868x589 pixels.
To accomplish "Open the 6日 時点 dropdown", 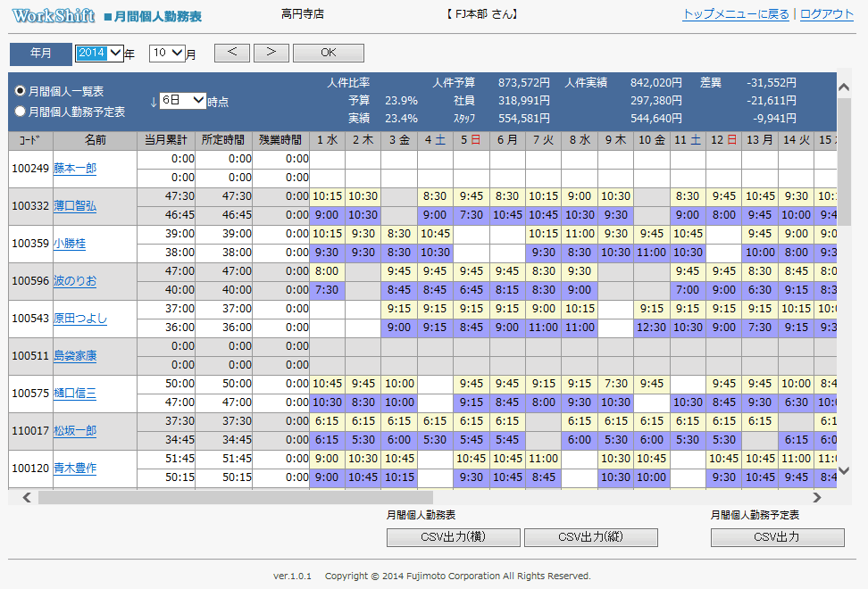I will [x=183, y=100].
